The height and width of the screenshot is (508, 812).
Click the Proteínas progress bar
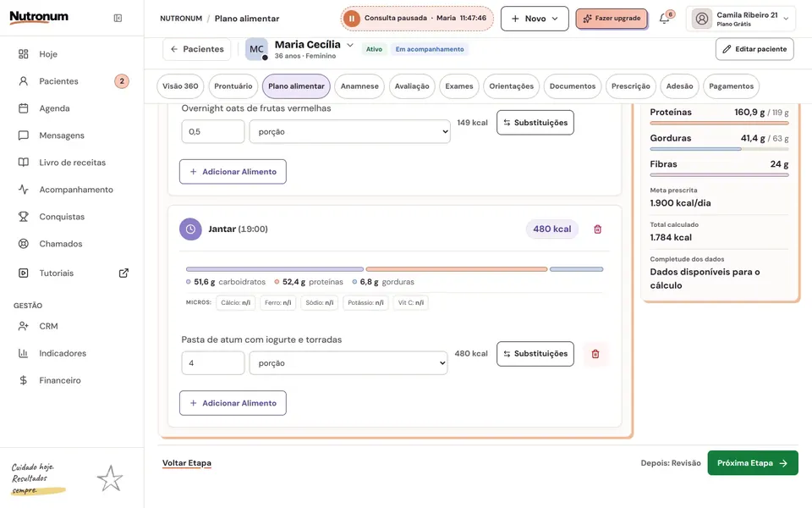click(719, 124)
